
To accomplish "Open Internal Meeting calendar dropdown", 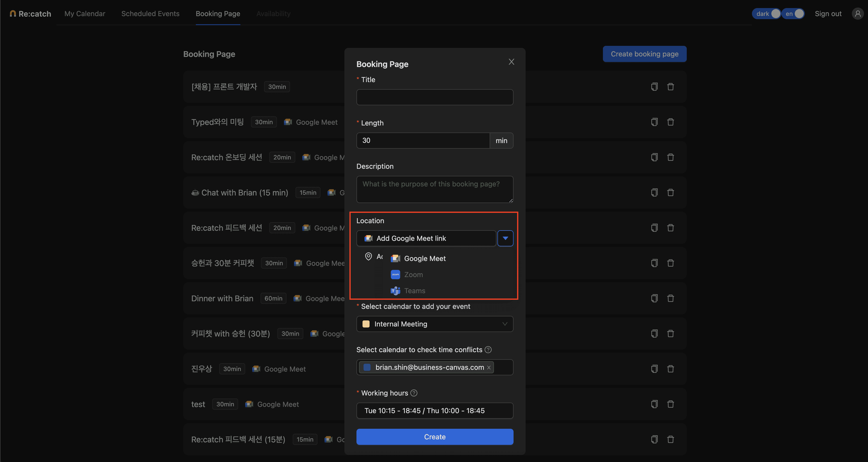I will click(x=435, y=324).
